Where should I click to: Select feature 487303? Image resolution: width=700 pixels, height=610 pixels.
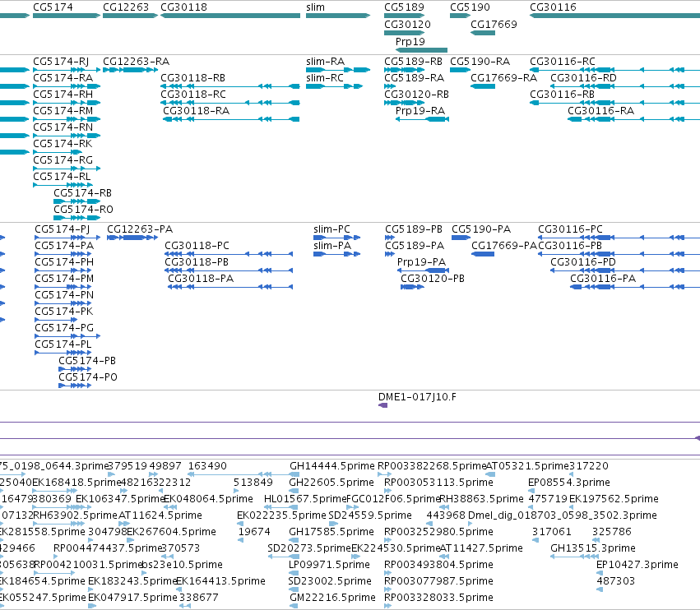(615, 581)
